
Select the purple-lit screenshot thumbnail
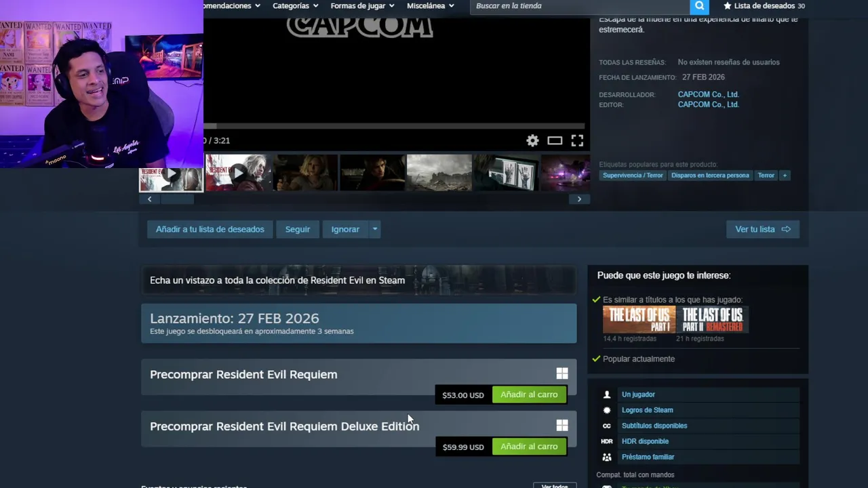coord(566,173)
